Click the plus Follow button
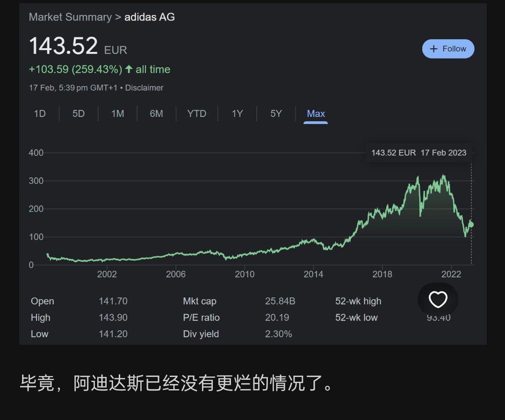 (x=448, y=49)
